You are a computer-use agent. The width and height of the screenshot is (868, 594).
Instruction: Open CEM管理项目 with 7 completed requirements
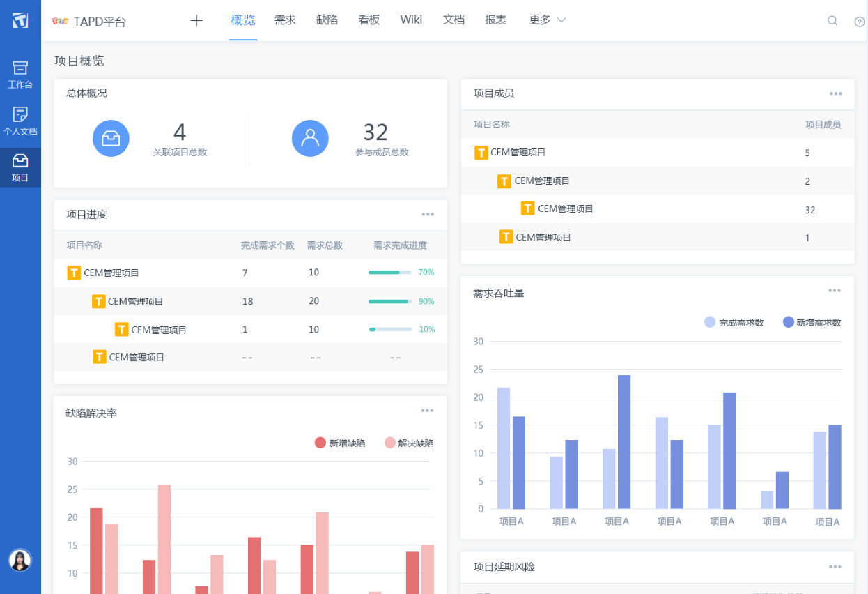coord(111,273)
